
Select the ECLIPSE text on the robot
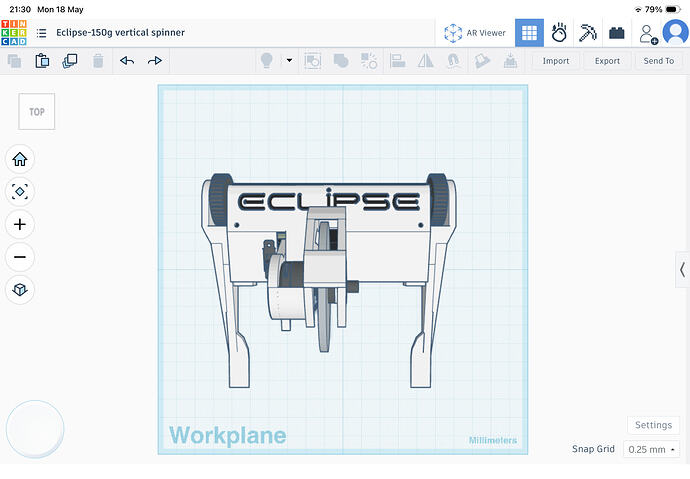click(329, 201)
